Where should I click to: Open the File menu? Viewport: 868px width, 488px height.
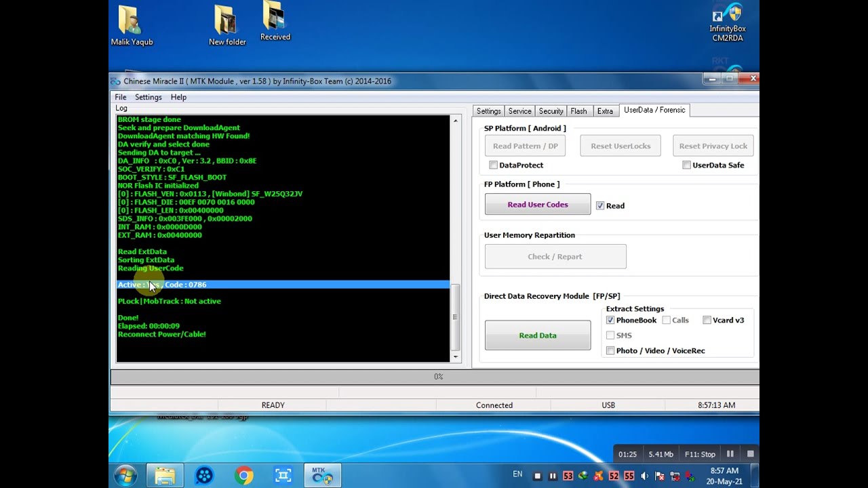(121, 97)
